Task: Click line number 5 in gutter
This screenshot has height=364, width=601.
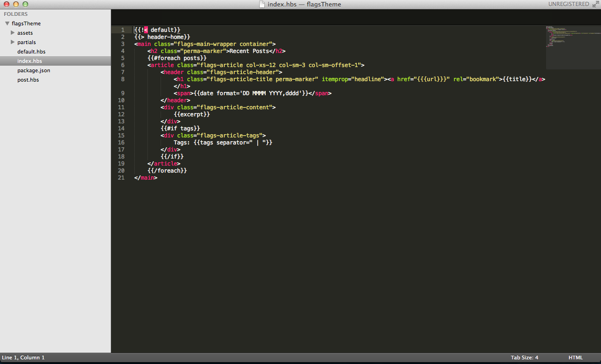Action: coord(123,58)
